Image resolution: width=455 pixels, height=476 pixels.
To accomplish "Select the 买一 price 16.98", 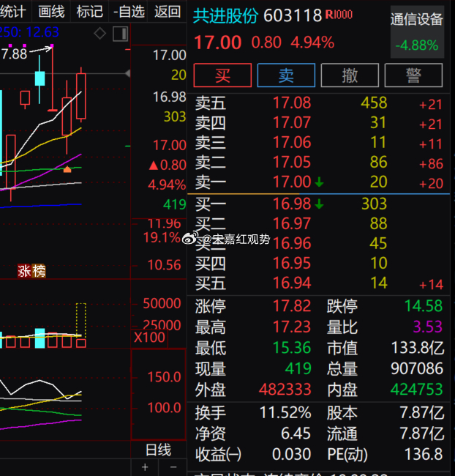I will tap(292, 204).
